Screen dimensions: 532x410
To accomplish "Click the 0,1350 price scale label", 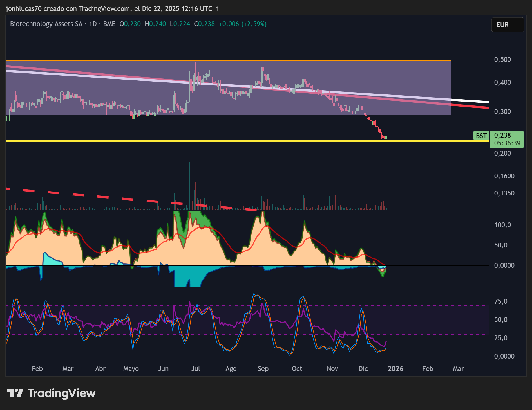I will point(504,193).
